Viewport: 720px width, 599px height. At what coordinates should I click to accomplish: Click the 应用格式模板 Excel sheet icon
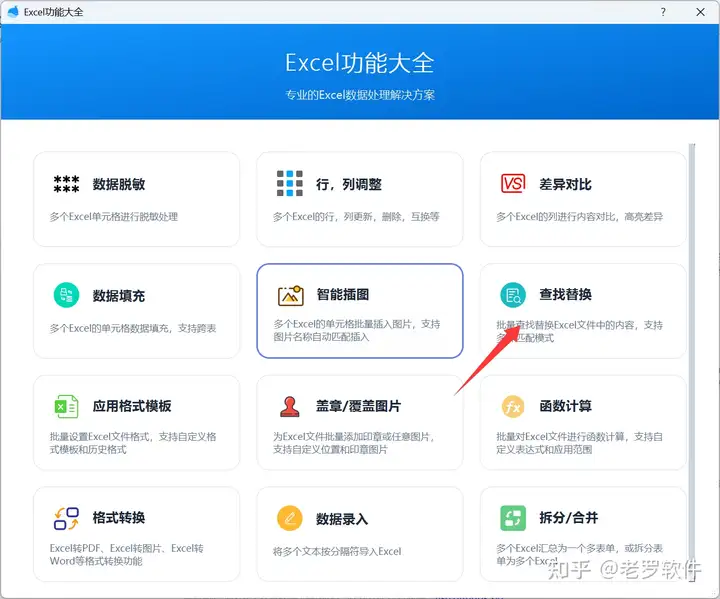pos(67,406)
